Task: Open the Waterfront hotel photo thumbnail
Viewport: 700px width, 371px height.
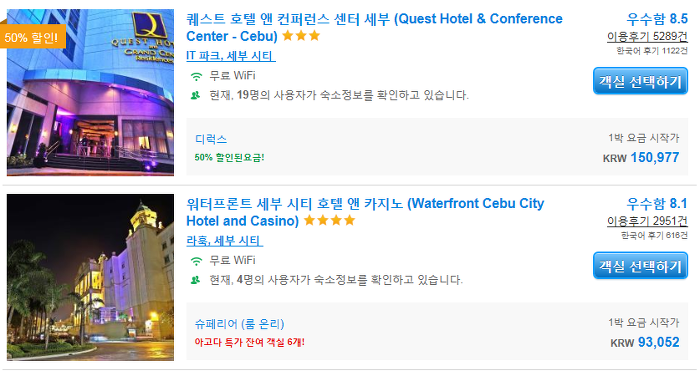Action: [x=90, y=277]
